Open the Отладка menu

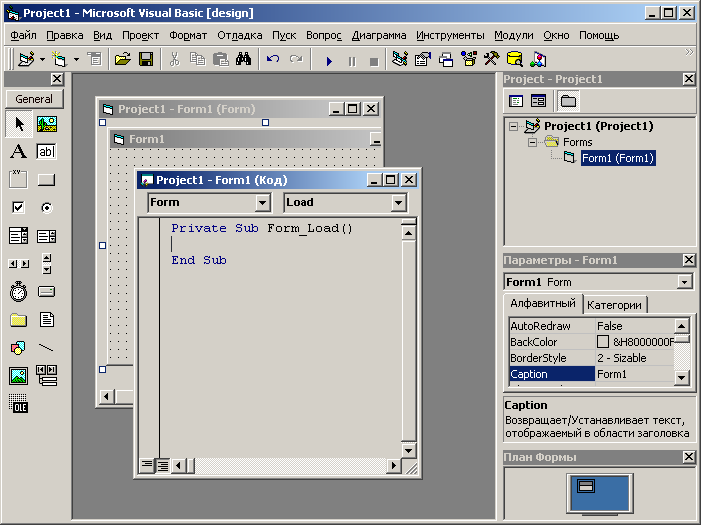239,35
